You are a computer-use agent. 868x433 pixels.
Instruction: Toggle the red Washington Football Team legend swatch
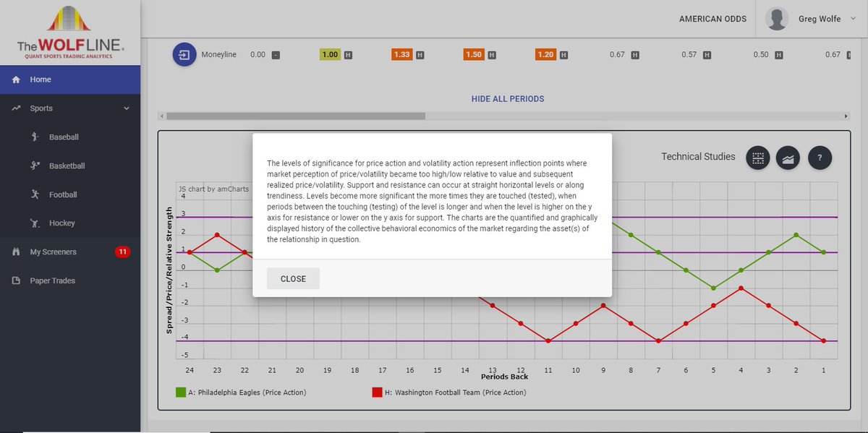(x=378, y=393)
